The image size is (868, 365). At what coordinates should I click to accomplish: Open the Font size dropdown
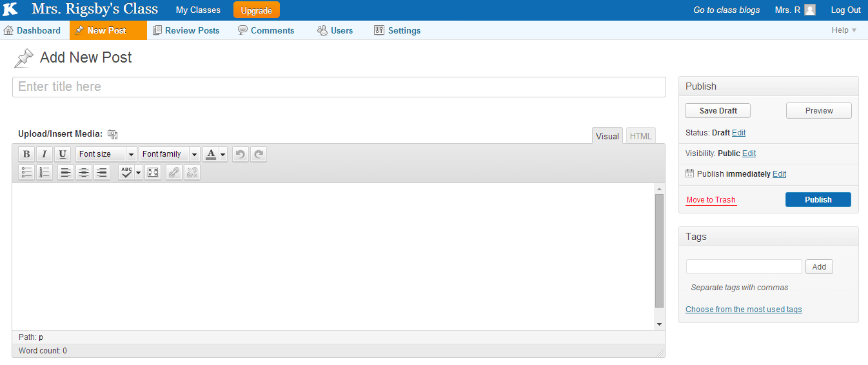[x=106, y=154]
